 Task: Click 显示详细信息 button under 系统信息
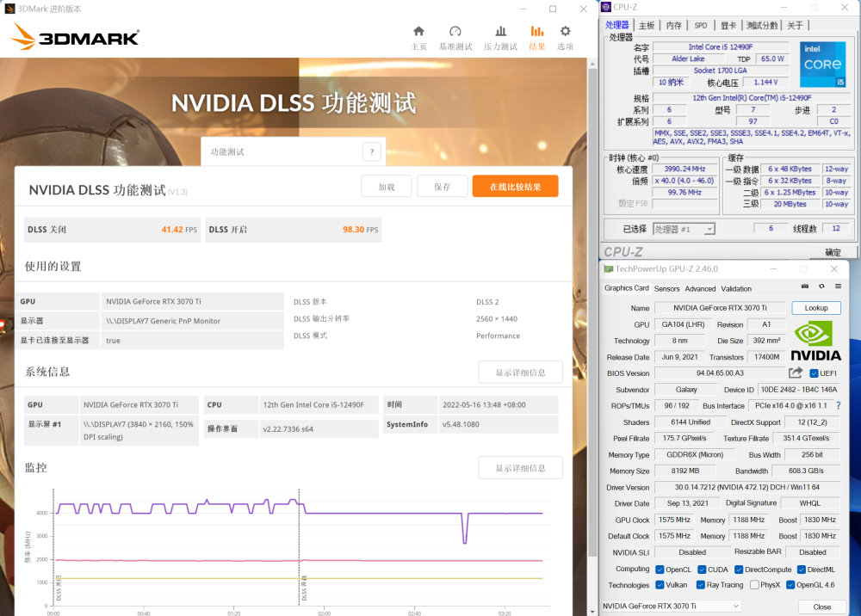click(521, 373)
